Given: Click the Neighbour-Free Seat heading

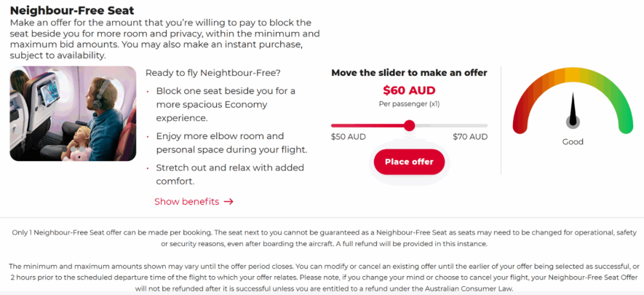Looking at the screenshot, I should pos(71,11).
